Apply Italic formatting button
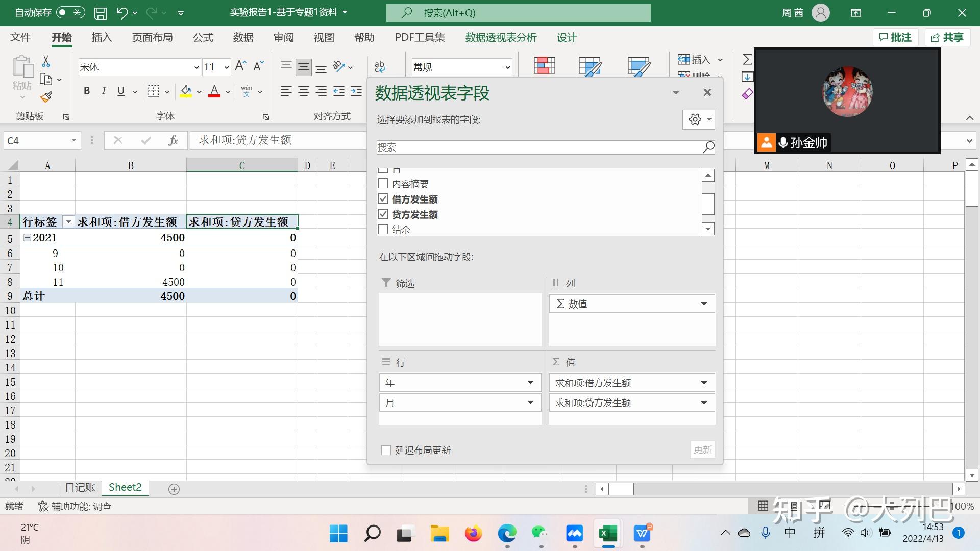 click(104, 91)
